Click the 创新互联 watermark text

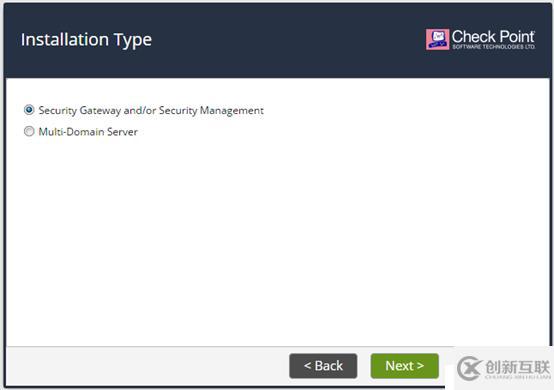point(518,367)
